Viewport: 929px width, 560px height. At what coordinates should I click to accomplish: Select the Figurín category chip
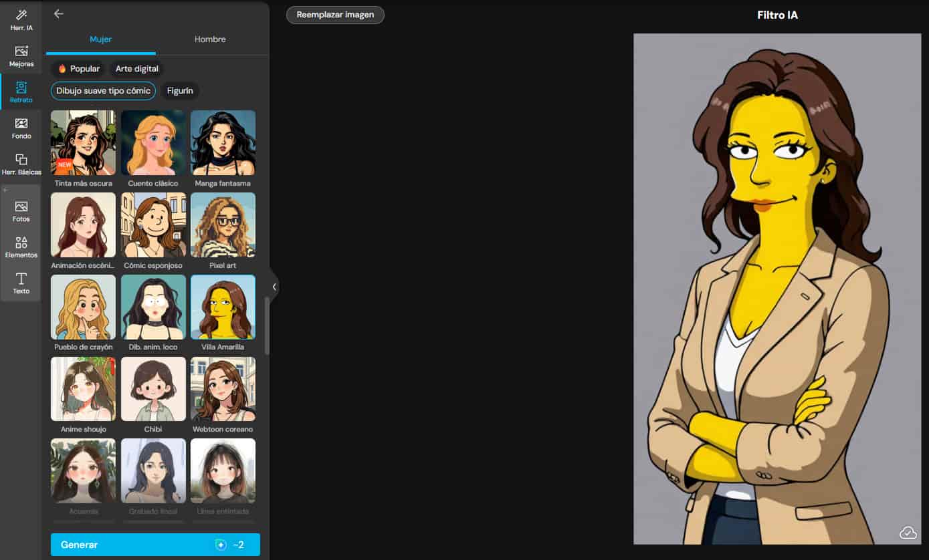[180, 91]
